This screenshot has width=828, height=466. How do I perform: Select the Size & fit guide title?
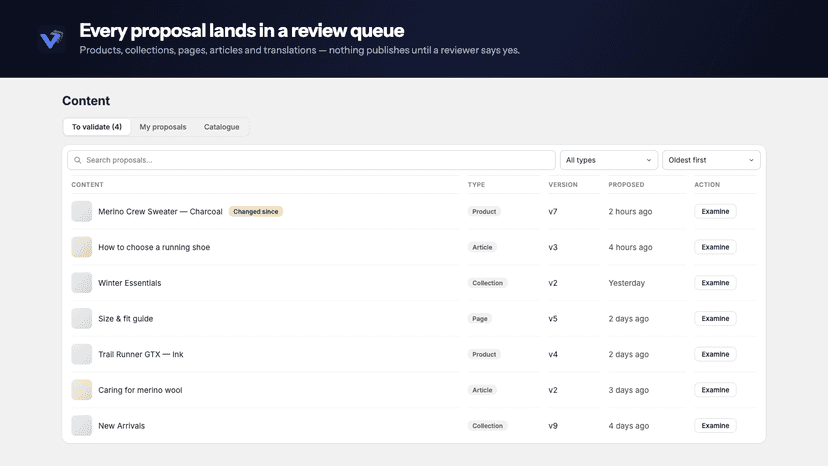(x=126, y=319)
